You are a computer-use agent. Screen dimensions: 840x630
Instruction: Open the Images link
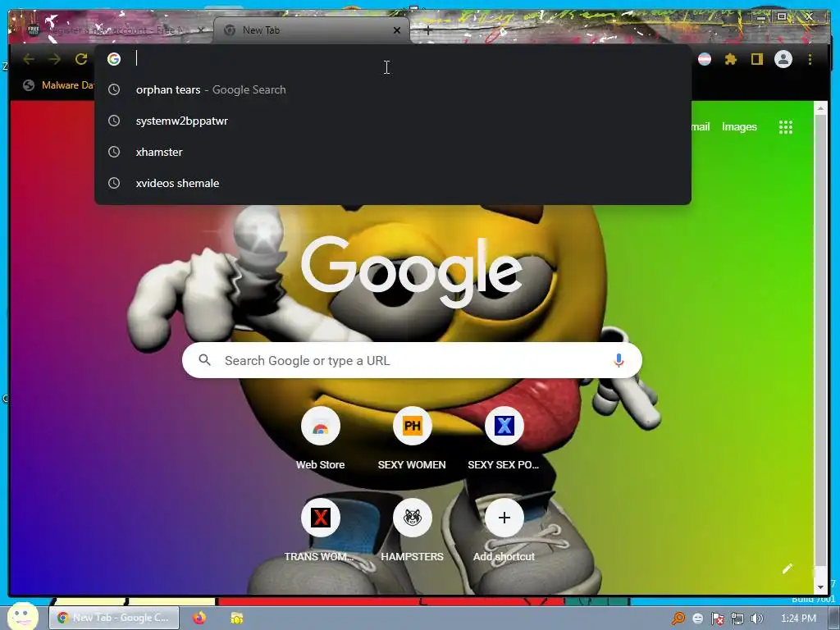[739, 127]
